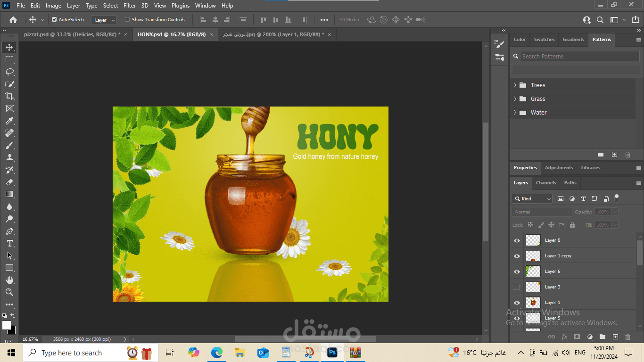Open the Filter menu
Screen dimensions: 644x362
coord(130,6)
